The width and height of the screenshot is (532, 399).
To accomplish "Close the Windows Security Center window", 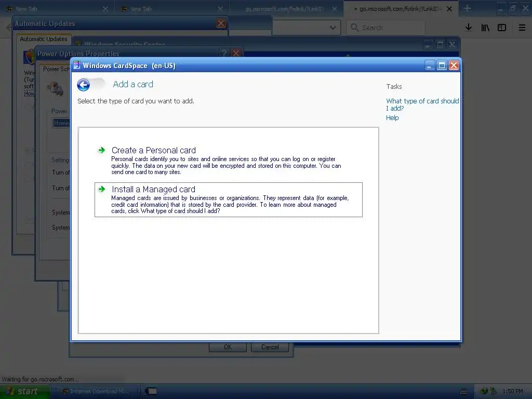I will [x=452, y=45].
